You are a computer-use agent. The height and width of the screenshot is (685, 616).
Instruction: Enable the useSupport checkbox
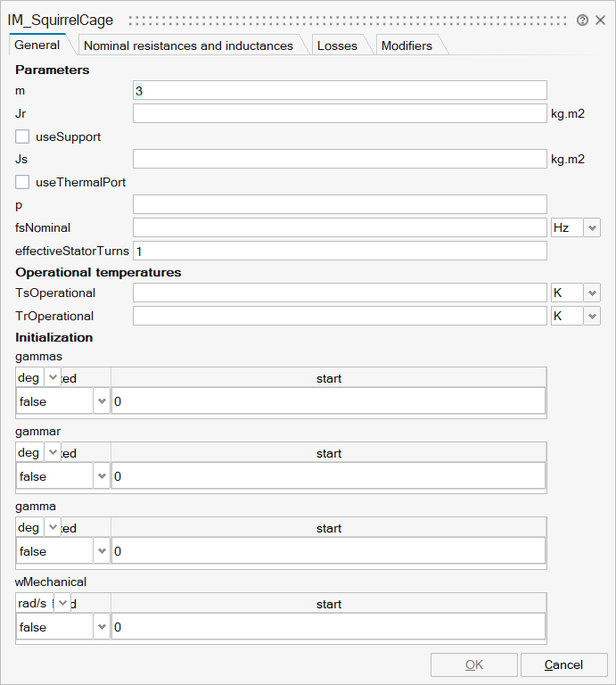point(23,136)
